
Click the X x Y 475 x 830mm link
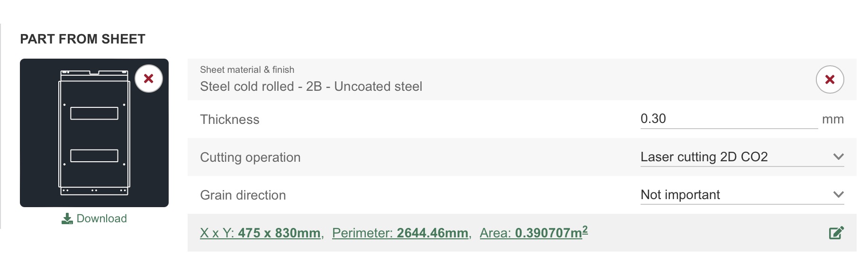point(260,233)
